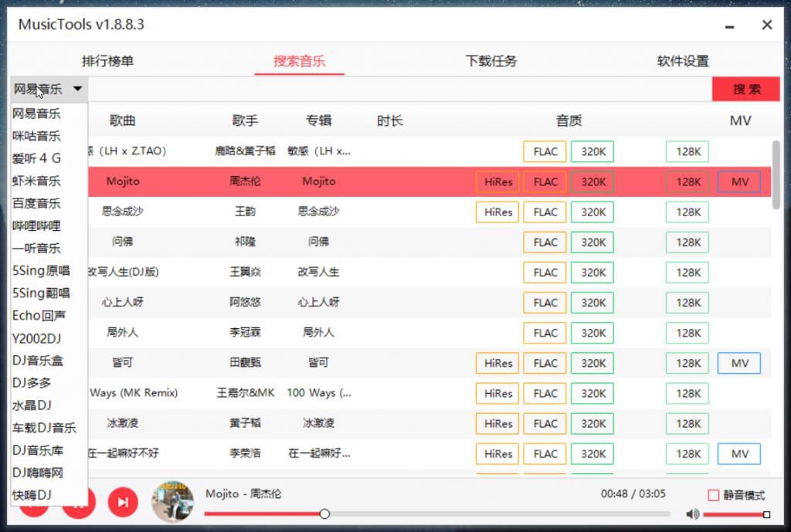Switch to the 下载任务 tab

[491, 61]
